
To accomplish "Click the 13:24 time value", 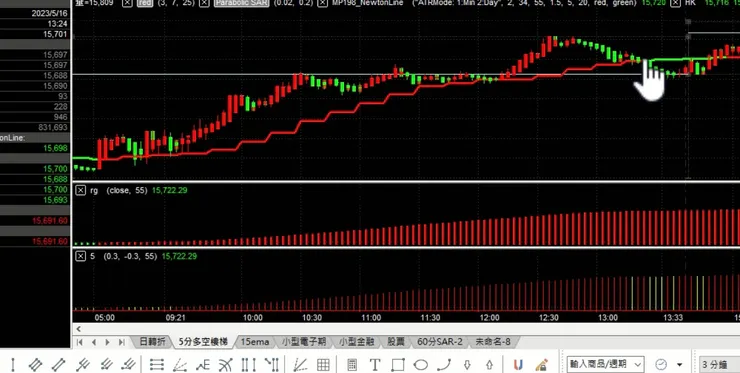I will [x=57, y=24].
